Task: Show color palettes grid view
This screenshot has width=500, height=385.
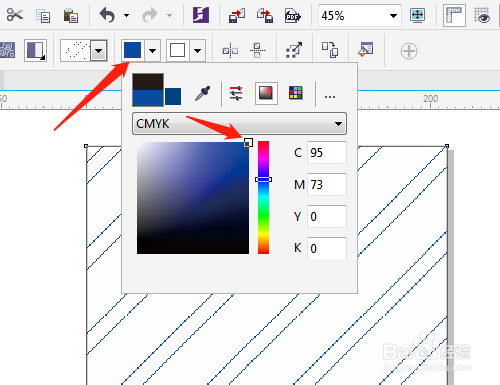Action: click(x=296, y=93)
